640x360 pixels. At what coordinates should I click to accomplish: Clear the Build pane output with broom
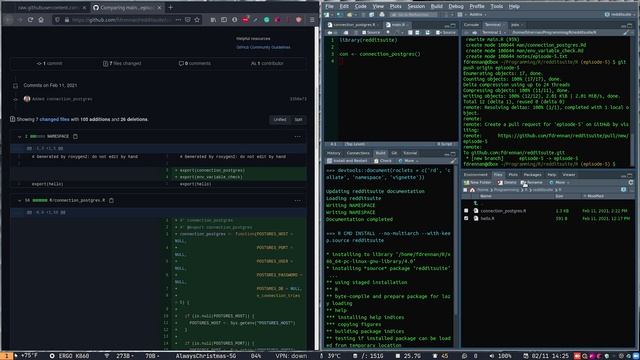click(x=453, y=161)
